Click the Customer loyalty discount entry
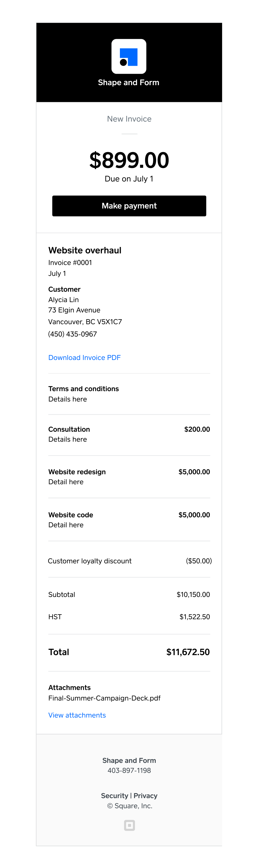 coord(90,561)
